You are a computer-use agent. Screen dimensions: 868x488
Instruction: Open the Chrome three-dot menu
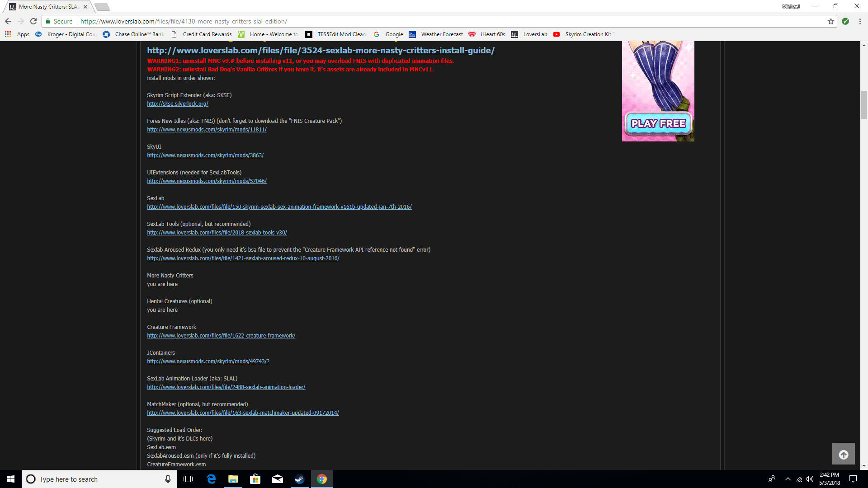tap(859, 21)
